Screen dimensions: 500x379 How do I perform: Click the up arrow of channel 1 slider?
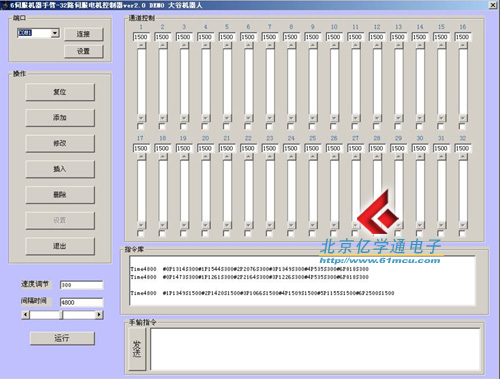[141, 46]
